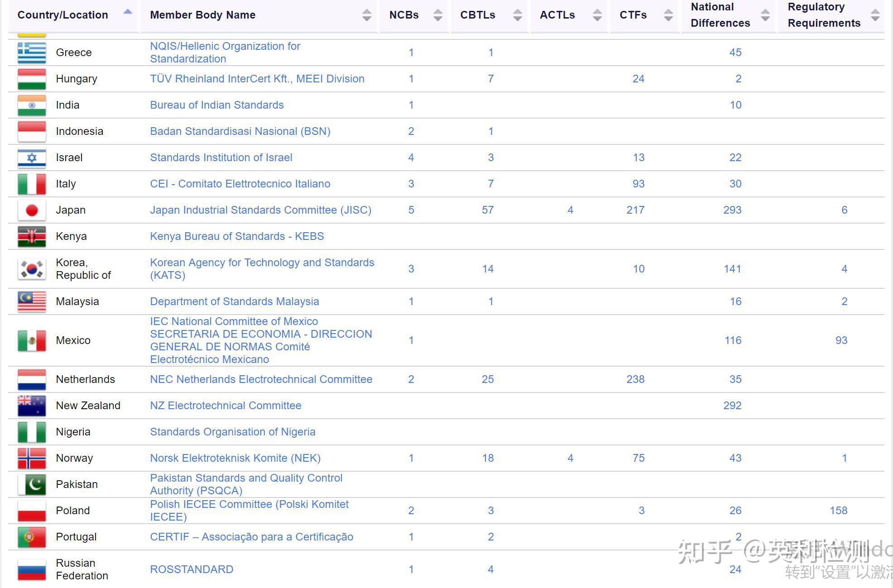Click Poland regulatory requirements count 158
Screen dimensions: 893x588
coord(838,511)
